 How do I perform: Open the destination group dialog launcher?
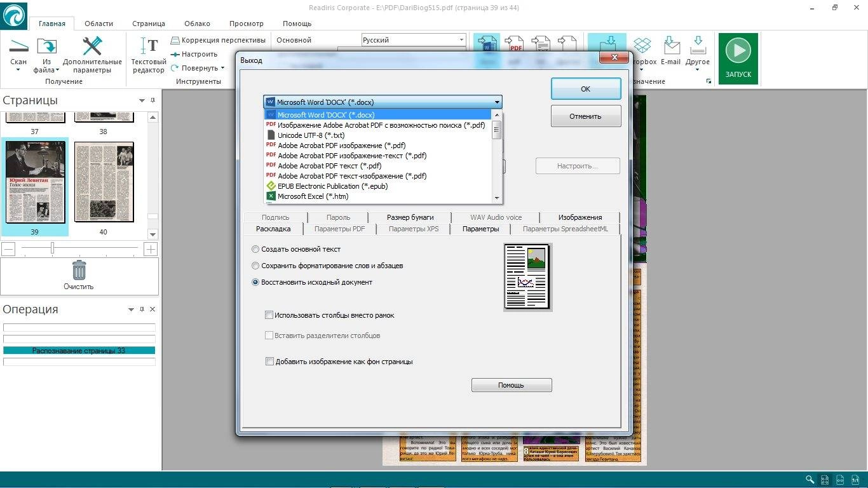pyautogui.click(x=709, y=82)
